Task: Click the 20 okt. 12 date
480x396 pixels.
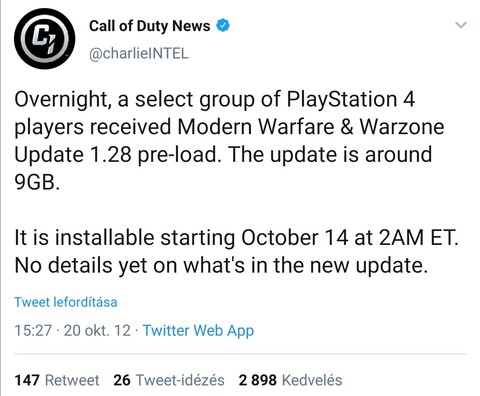Action: coord(97,330)
